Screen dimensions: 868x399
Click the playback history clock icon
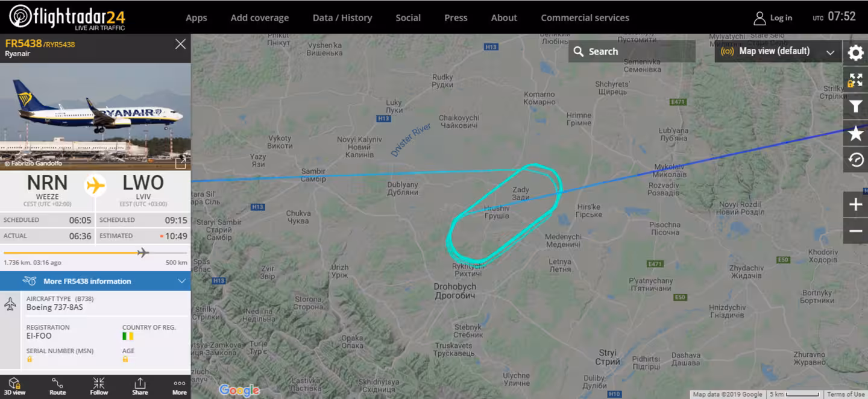[855, 160]
